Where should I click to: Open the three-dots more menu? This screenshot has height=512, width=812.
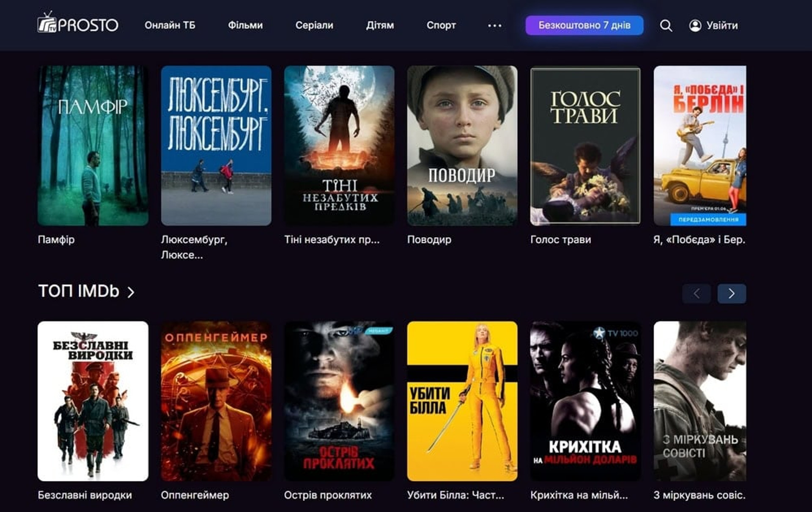coord(494,25)
